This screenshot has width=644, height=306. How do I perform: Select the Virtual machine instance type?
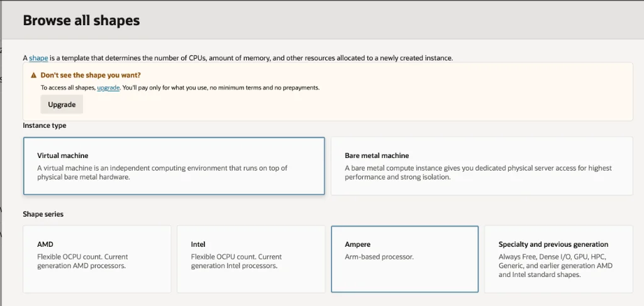click(174, 166)
